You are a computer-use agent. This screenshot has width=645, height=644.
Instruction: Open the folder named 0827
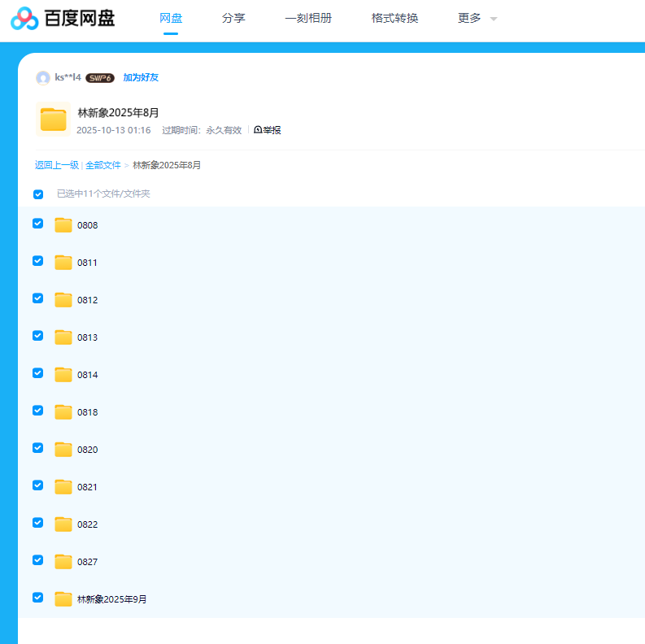click(x=87, y=562)
